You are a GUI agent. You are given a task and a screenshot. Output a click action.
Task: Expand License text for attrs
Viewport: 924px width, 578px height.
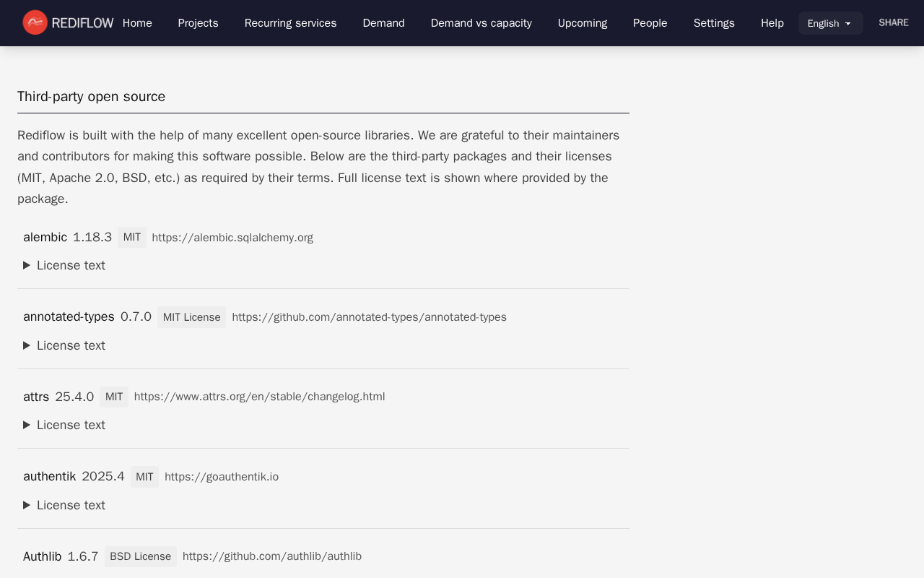click(x=64, y=425)
